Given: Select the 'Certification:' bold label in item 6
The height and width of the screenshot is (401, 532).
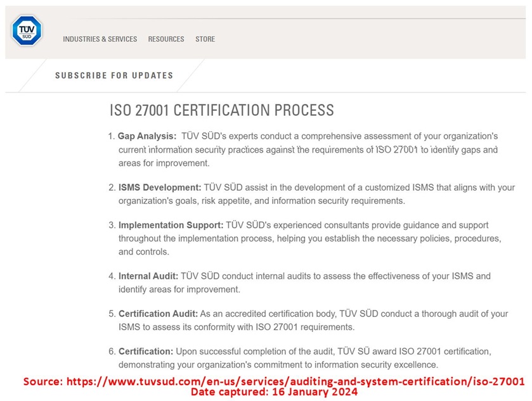Looking at the screenshot, I should (146, 351).
